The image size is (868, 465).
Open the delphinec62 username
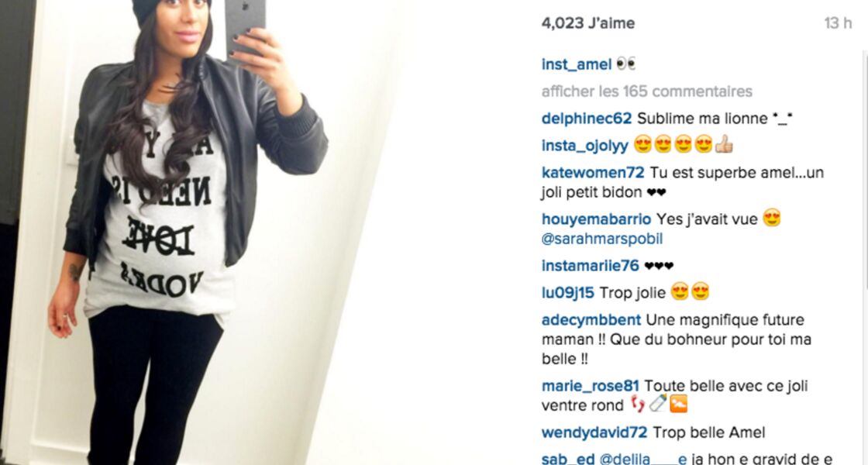click(586, 119)
